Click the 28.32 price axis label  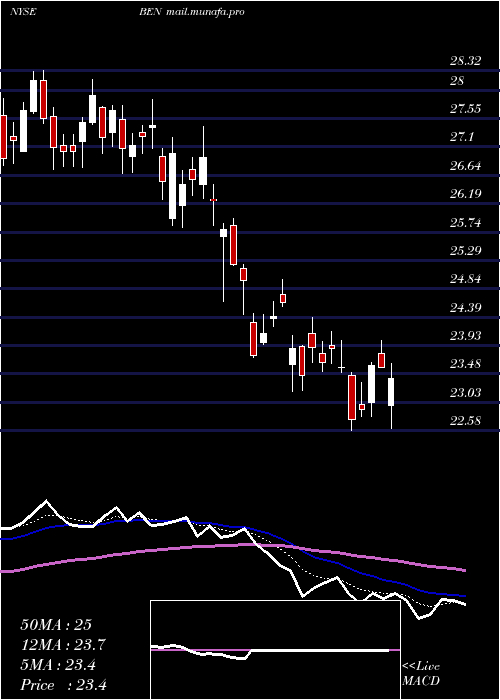coord(466,61)
